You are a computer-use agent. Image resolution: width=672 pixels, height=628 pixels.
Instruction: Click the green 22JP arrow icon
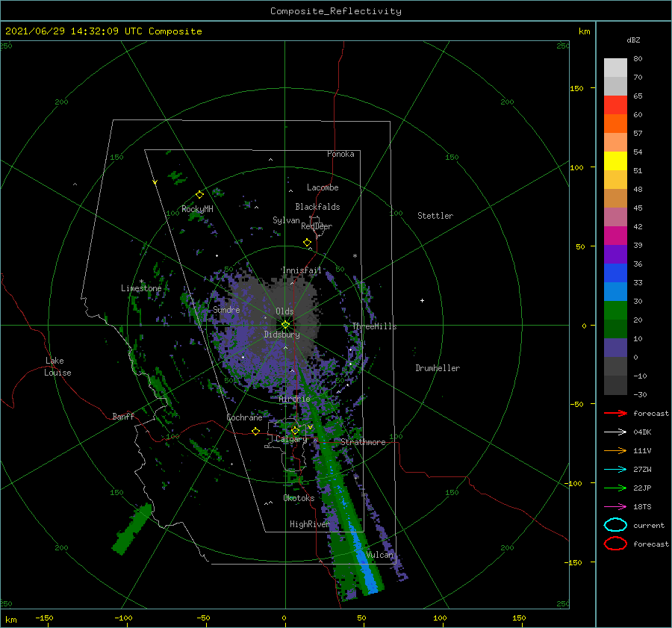click(615, 488)
